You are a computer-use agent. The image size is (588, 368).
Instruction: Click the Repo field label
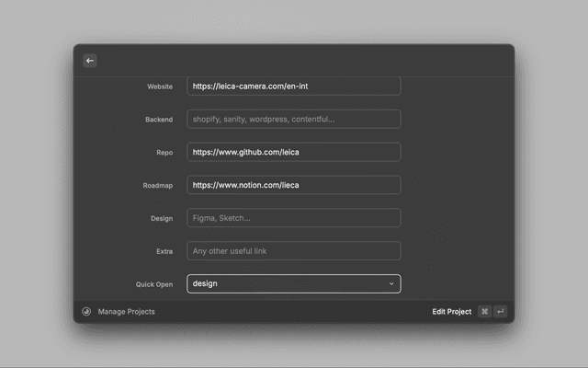tap(164, 153)
